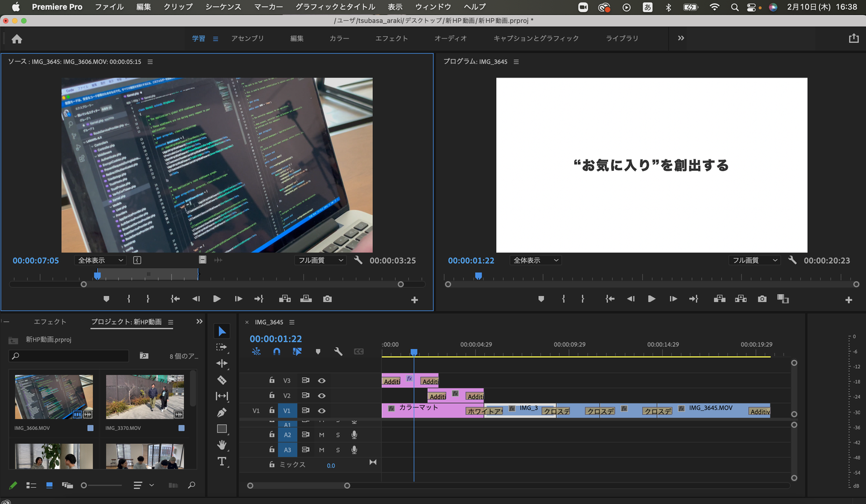This screenshot has height=504, width=866.
Task: Play the Program monitor sequence
Action: [x=651, y=299]
